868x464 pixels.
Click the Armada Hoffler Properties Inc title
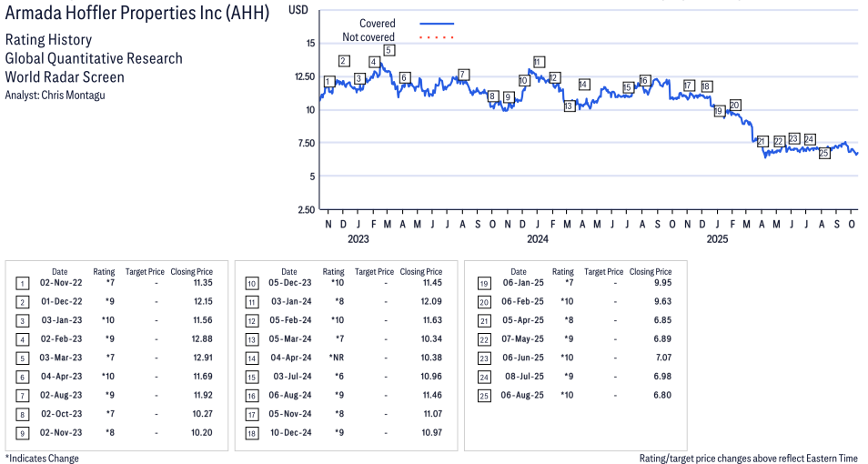[136, 15]
